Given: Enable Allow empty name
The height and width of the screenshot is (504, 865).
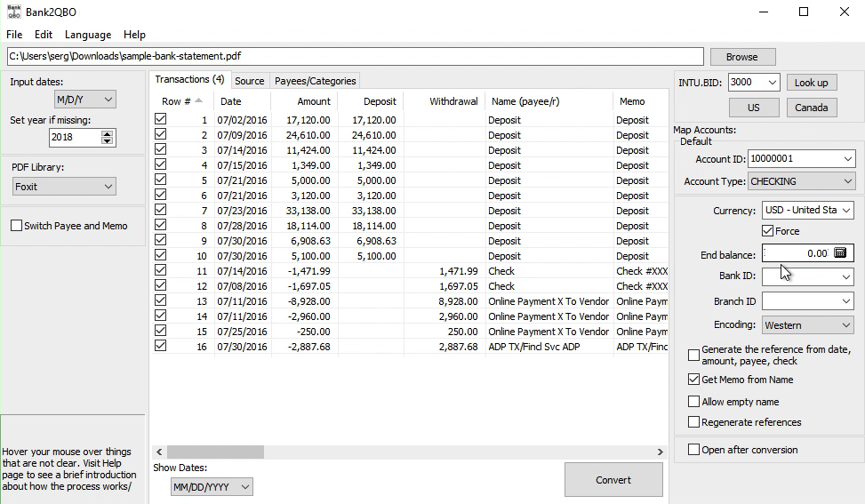Looking at the screenshot, I should click(x=694, y=402).
